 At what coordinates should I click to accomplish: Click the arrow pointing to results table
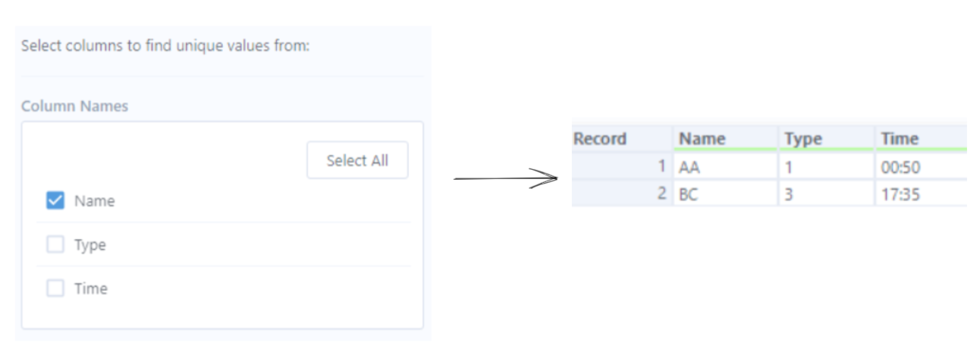[x=505, y=179]
